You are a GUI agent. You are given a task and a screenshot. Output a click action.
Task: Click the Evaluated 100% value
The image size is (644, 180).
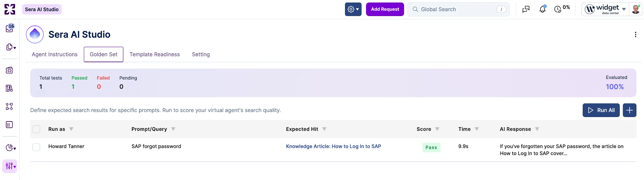615,87
